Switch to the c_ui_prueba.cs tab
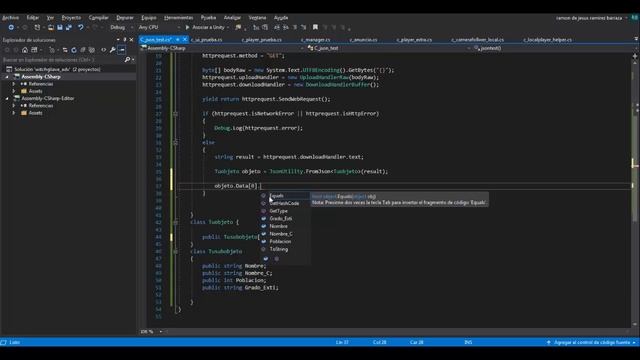The image size is (640, 360). click(207, 40)
